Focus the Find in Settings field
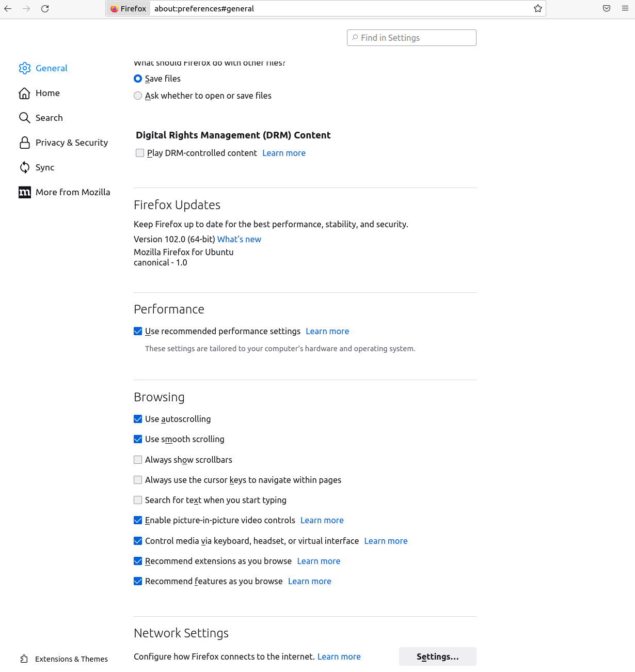This screenshot has height=672, width=635. pos(411,38)
